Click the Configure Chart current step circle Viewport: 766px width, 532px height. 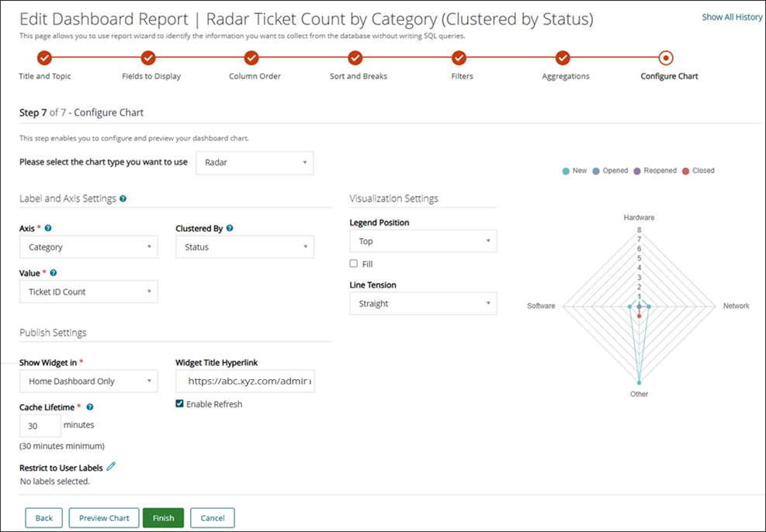(666, 58)
